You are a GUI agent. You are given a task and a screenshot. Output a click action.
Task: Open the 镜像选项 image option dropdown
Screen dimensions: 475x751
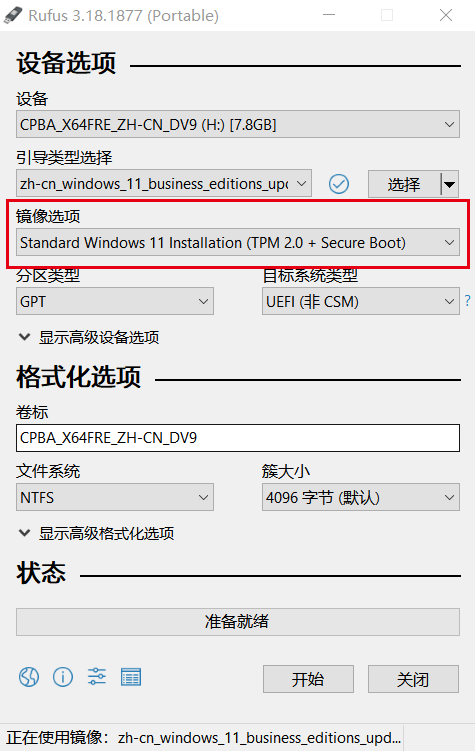pos(238,242)
